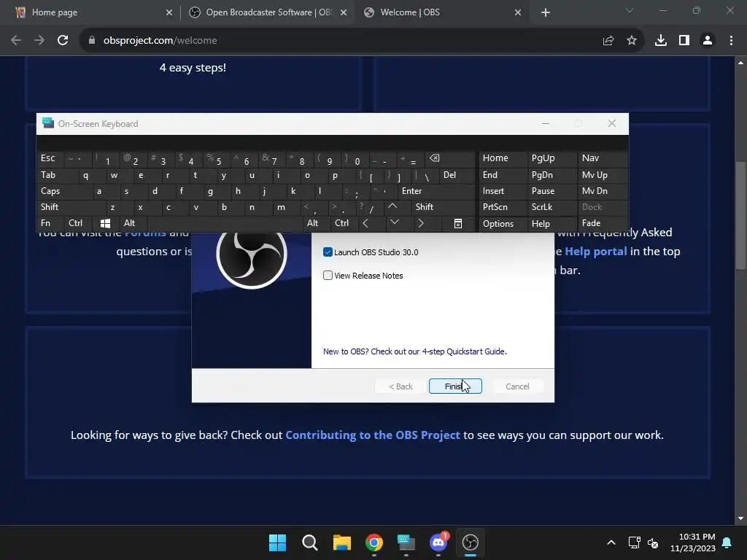
Task: Toggle the Chrome side panel icon
Action: (x=684, y=41)
